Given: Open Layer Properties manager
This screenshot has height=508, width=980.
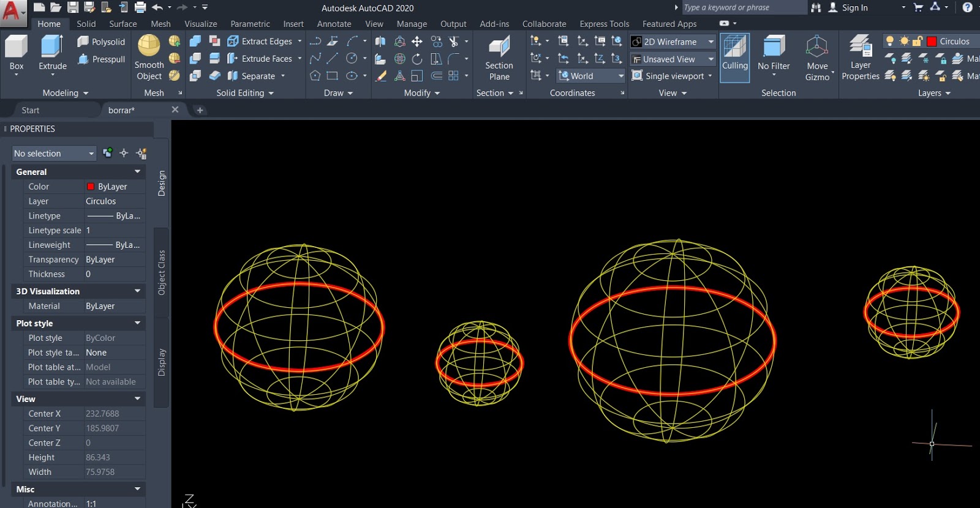Looking at the screenshot, I should (x=861, y=58).
